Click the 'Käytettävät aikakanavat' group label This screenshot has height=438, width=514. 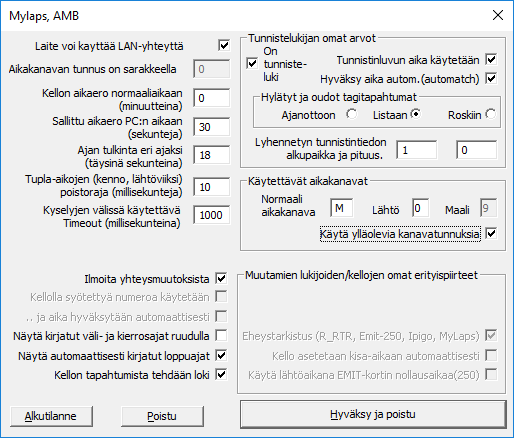[308, 181]
